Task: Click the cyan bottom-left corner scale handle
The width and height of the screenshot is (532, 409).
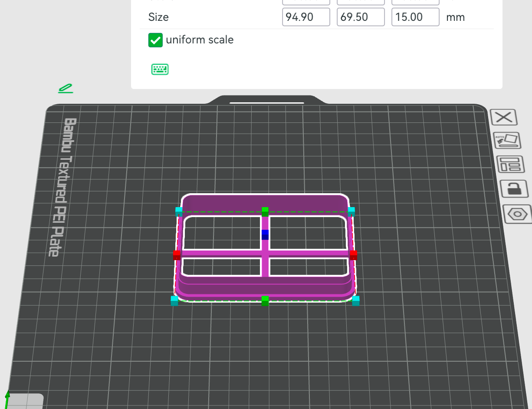Action: [x=174, y=300]
